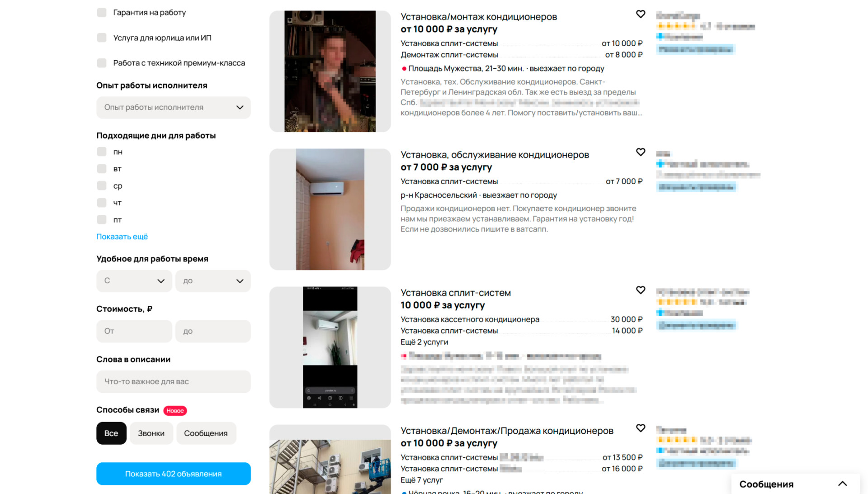This screenshot has width=868, height=494.
Task: Switch contact method to Звонки
Action: (151, 433)
